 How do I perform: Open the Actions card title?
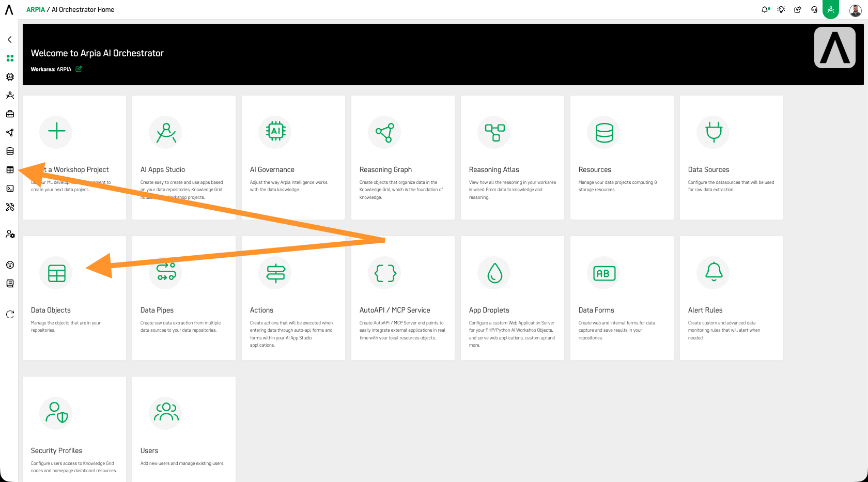tap(261, 310)
